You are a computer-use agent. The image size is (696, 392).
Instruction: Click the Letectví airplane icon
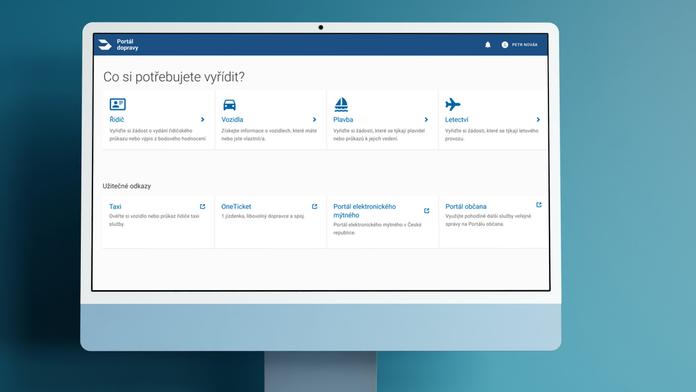453,104
